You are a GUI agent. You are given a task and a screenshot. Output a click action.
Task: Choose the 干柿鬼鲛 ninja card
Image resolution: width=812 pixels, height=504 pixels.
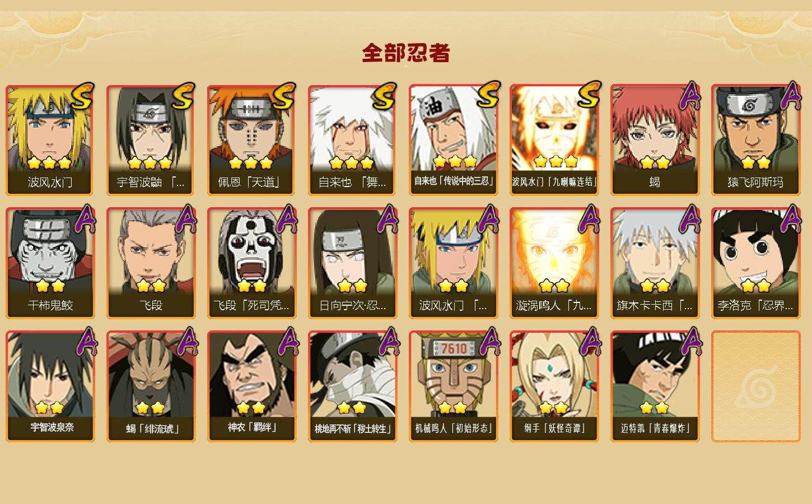tap(50, 263)
